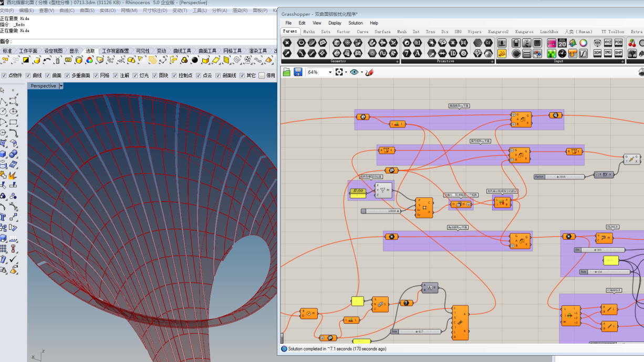Open the Solution menu in Grasshopper
This screenshot has width=644, height=362.
click(355, 23)
